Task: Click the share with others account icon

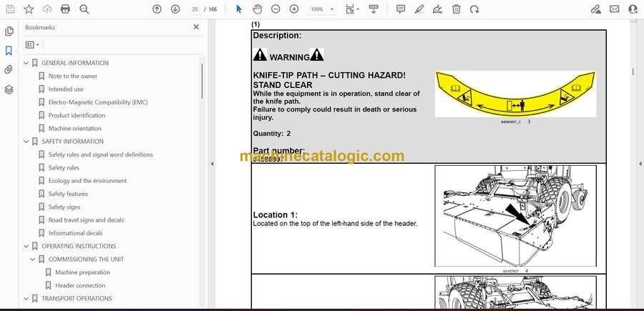Action: pyautogui.click(x=633, y=9)
